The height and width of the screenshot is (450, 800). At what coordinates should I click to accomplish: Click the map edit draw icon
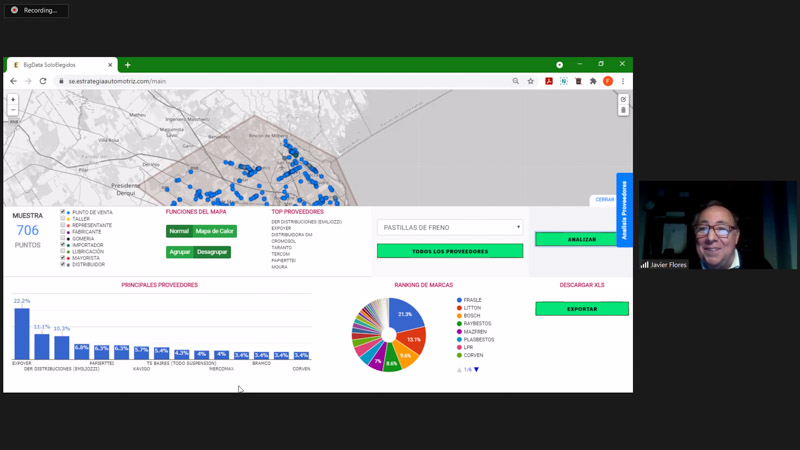coord(623,100)
